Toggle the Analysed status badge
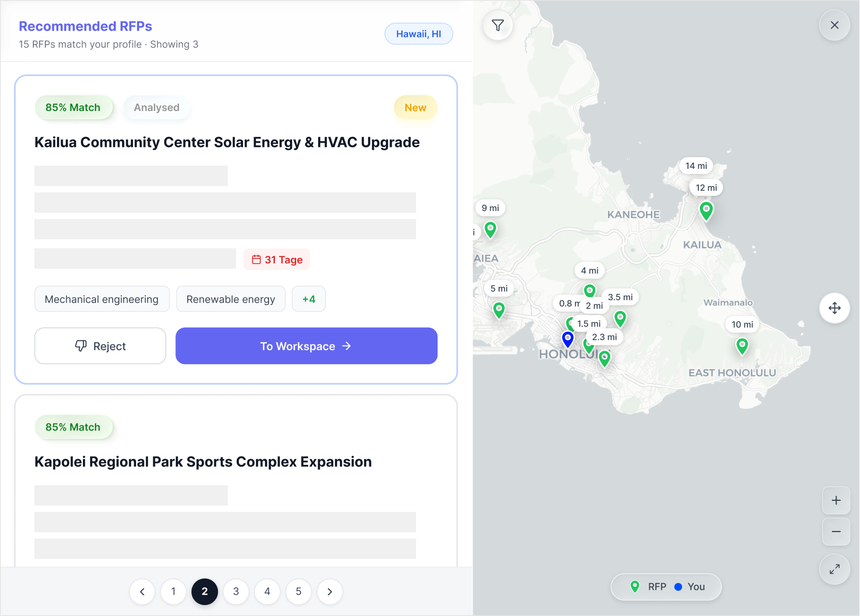The height and width of the screenshot is (616, 860). coord(156,107)
